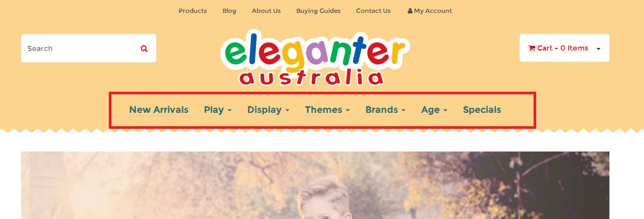
Task: Click the Eleganter Australia logo
Action: click(x=315, y=57)
